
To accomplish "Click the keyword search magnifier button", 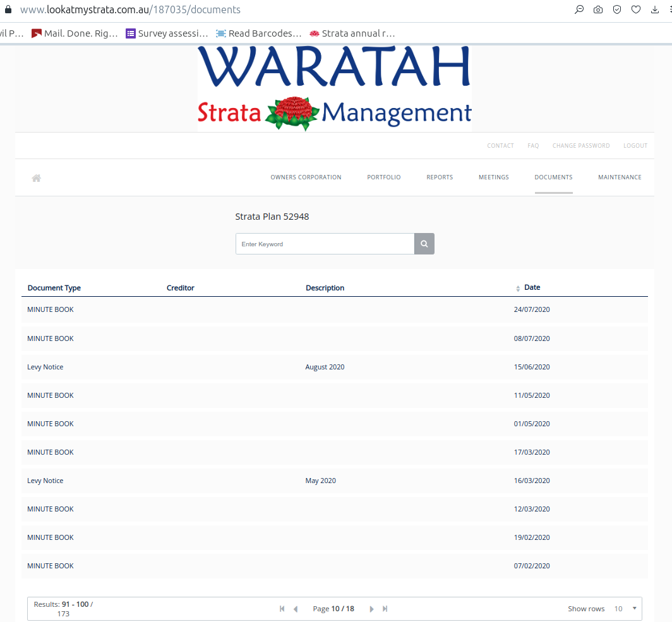I will pyautogui.click(x=424, y=244).
